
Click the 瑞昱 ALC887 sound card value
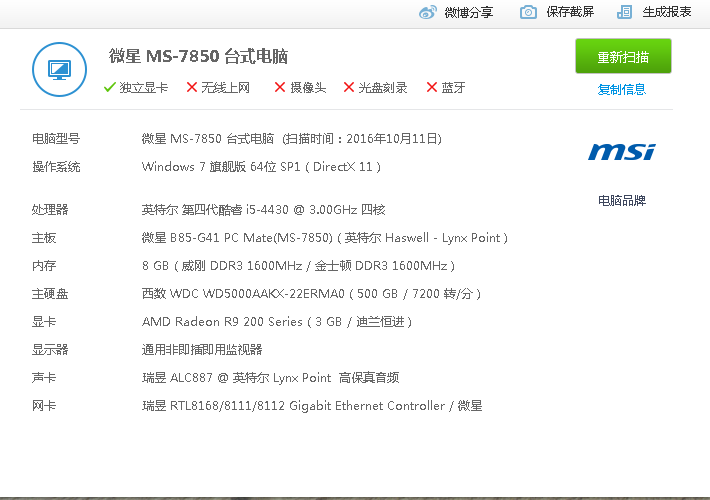point(270,378)
